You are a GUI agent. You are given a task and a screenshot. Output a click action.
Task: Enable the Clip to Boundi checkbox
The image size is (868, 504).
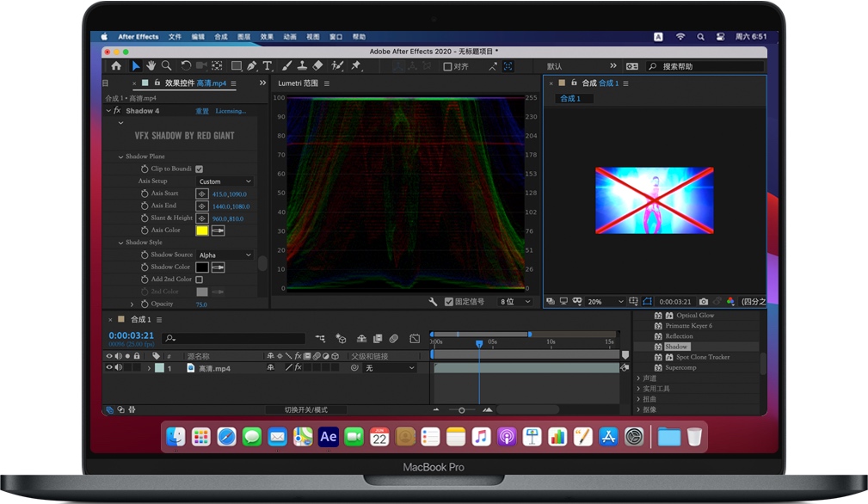(200, 169)
